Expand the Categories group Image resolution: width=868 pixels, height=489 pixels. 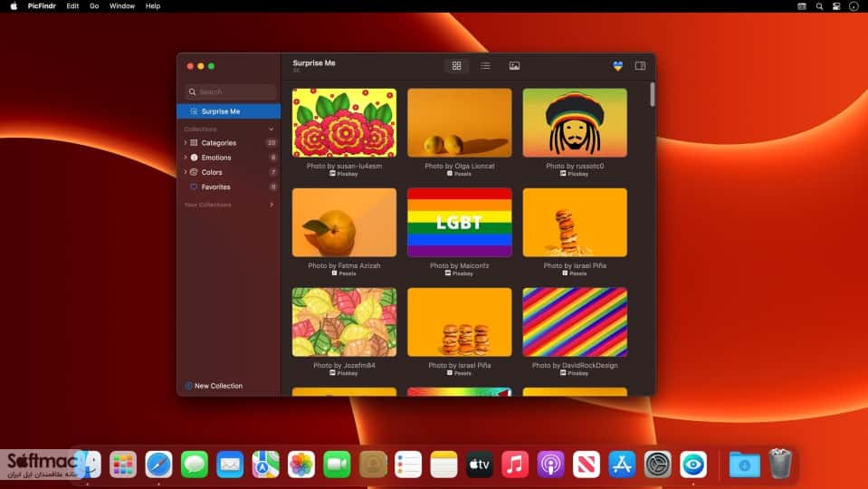coord(186,142)
